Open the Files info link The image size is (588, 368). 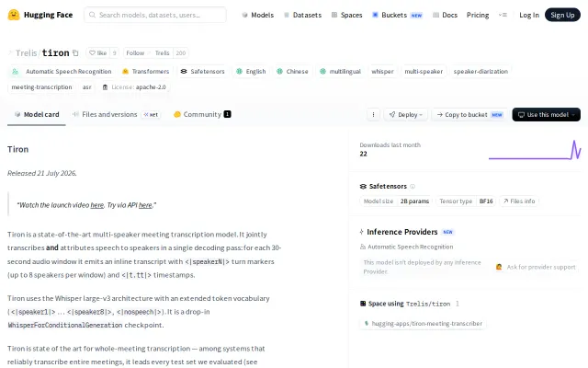[519, 201]
